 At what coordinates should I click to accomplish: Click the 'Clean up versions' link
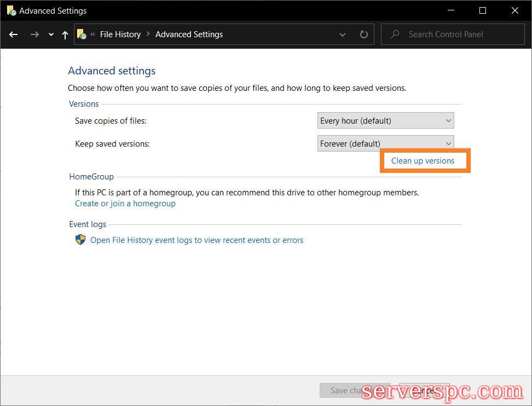(x=423, y=161)
